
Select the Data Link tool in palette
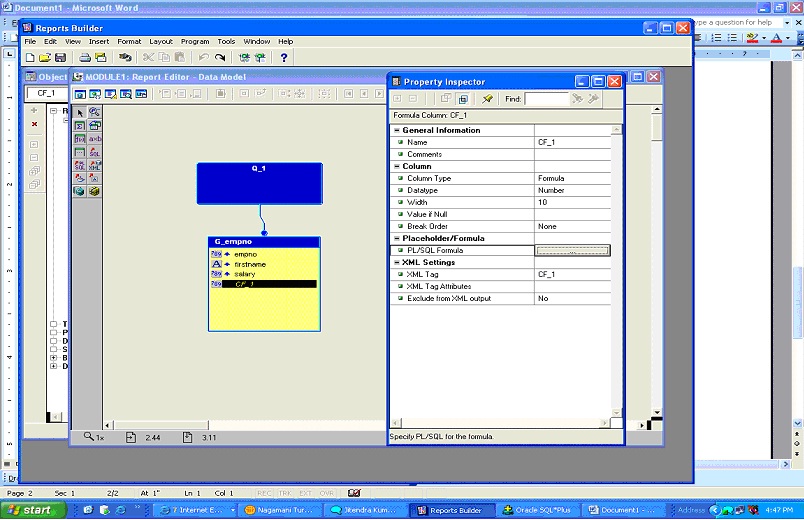point(95,126)
